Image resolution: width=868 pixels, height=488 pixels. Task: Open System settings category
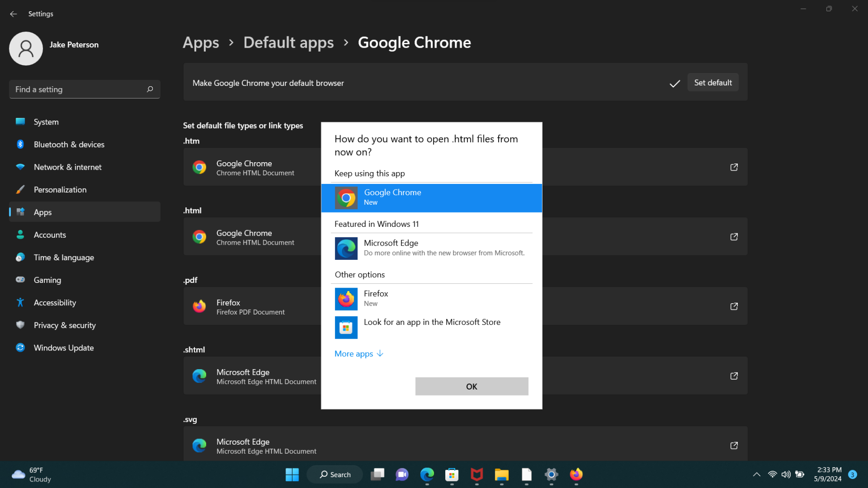click(x=46, y=121)
